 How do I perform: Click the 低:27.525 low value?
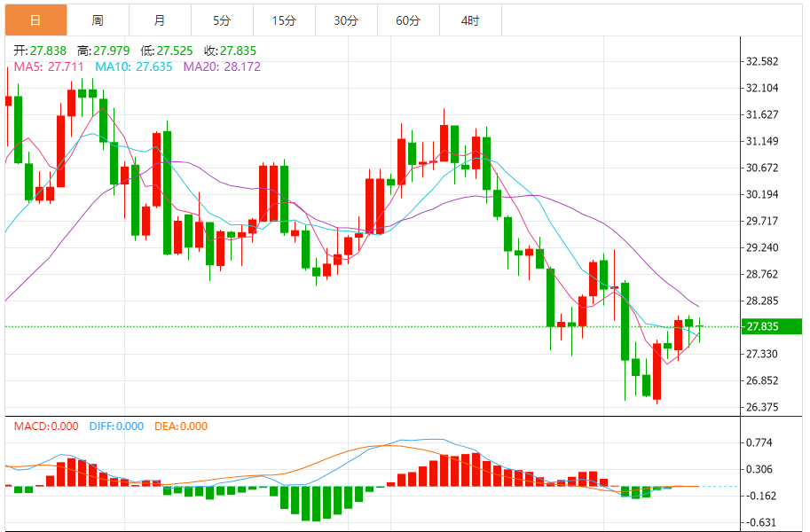pos(166,51)
